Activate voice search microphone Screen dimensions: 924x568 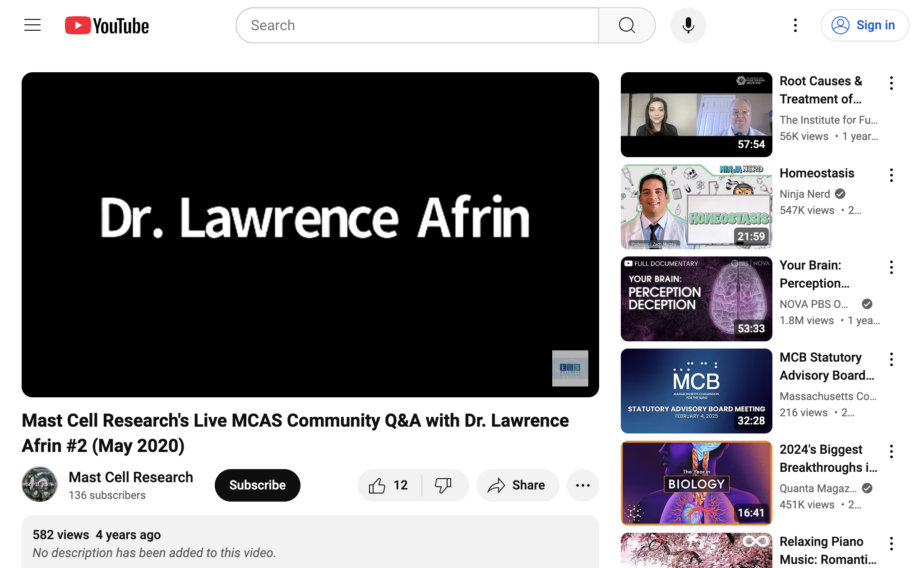click(x=688, y=25)
